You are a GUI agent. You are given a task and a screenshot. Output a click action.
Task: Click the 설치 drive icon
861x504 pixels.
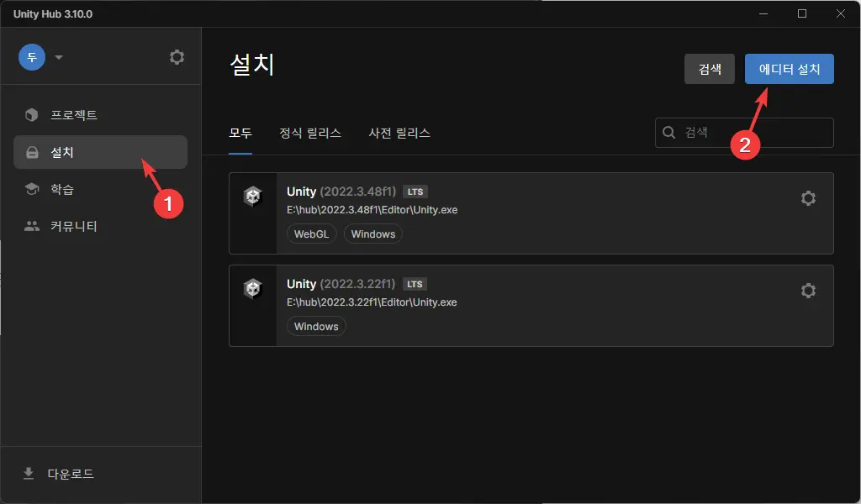point(33,153)
